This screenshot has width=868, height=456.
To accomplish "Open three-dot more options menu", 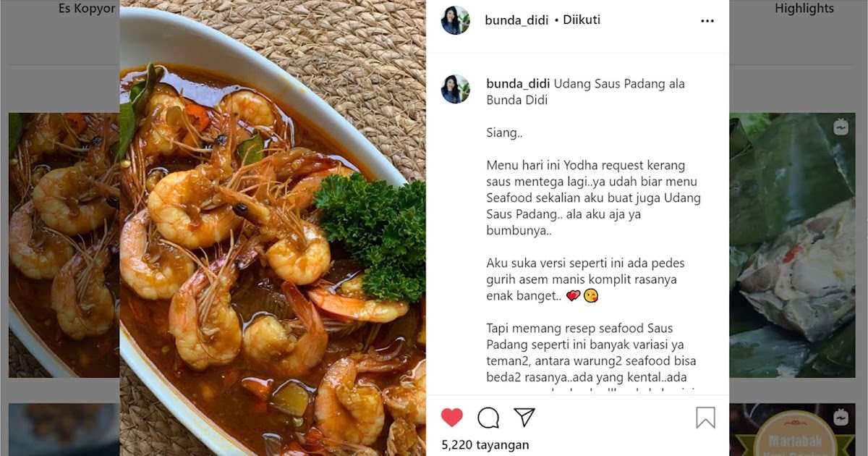I will 707,21.
